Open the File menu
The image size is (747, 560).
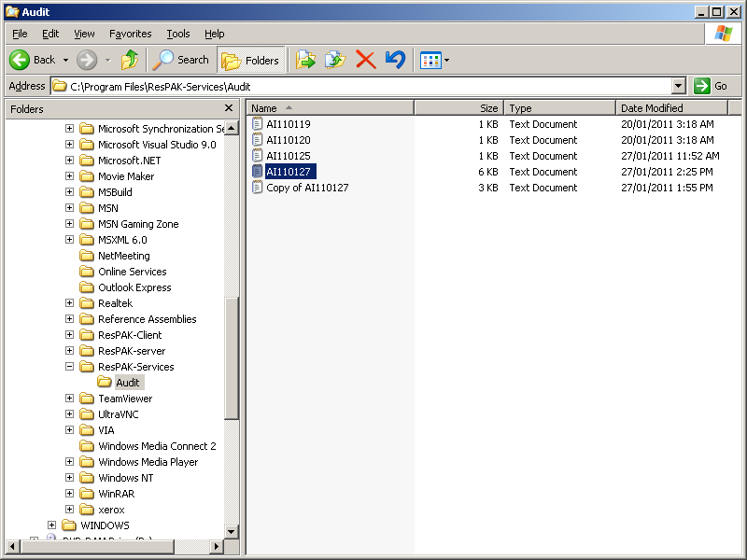[20, 34]
